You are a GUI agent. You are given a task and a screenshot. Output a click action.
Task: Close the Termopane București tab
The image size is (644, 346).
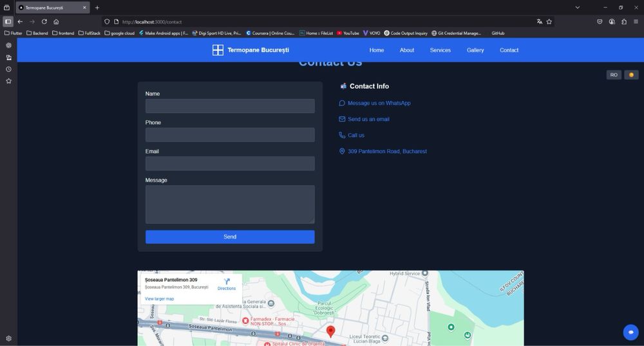tap(84, 7)
